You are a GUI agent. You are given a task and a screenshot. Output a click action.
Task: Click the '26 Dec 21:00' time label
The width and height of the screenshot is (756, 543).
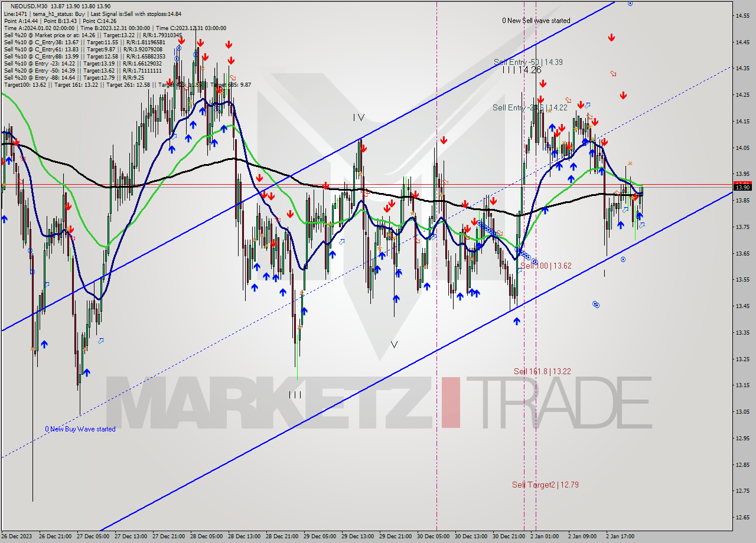pyautogui.click(x=55, y=537)
